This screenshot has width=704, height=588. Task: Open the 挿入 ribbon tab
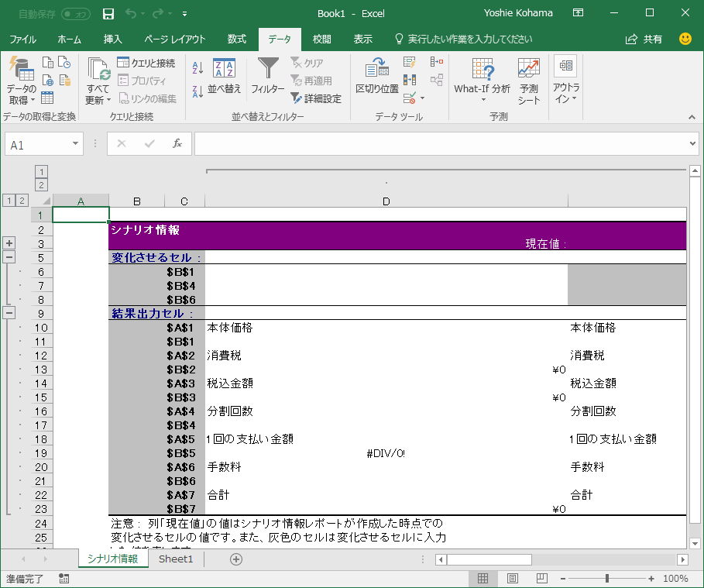[113, 40]
